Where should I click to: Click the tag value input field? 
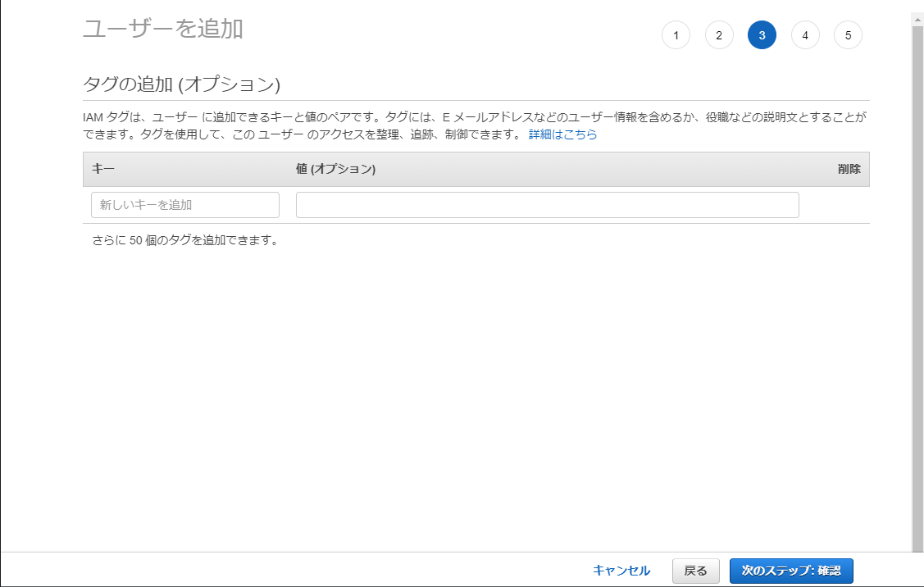click(x=548, y=204)
